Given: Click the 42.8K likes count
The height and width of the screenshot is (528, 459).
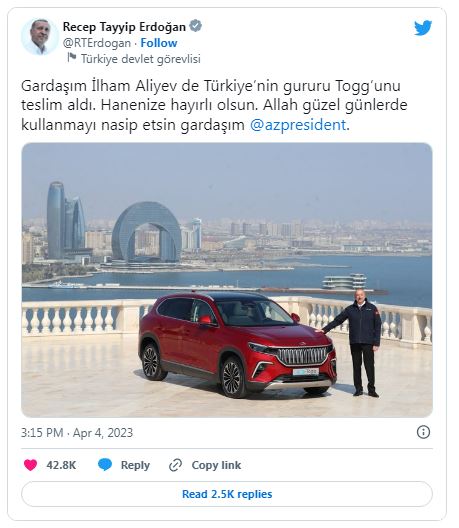Looking at the screenshot, I should point(61,465).
